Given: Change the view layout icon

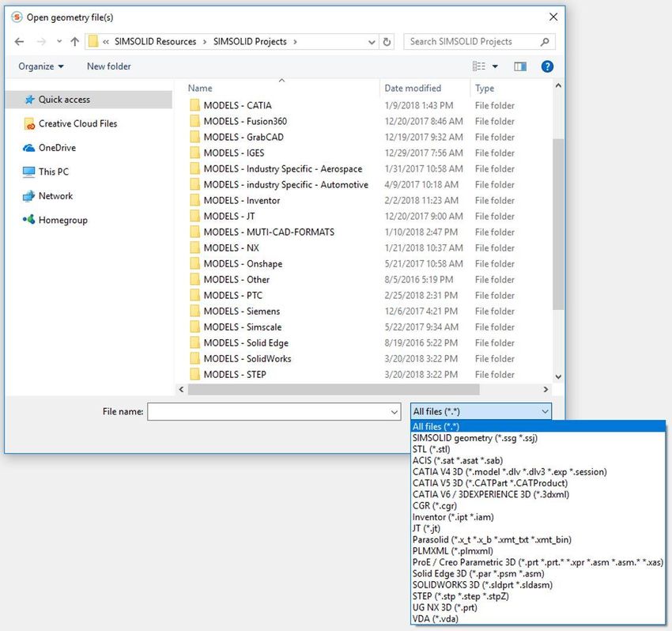Looking at the screenshot, I should [x=479, y=66].
